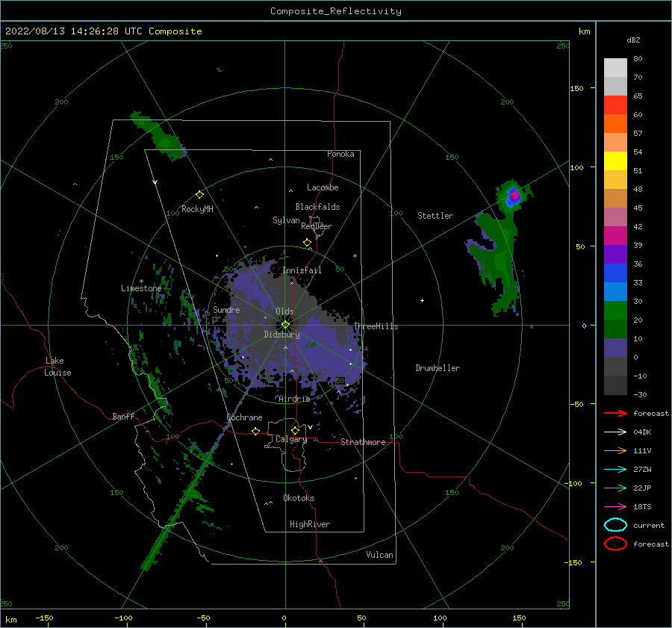Screen dimensions: 672x628
Task: Click the Sylvan label
Action: (x=286, y=220)
